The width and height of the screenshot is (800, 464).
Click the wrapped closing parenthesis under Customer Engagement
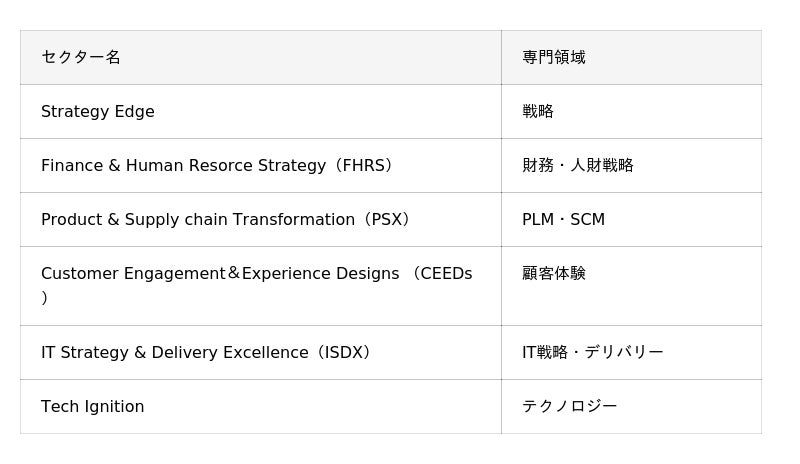tap(45, 298)
